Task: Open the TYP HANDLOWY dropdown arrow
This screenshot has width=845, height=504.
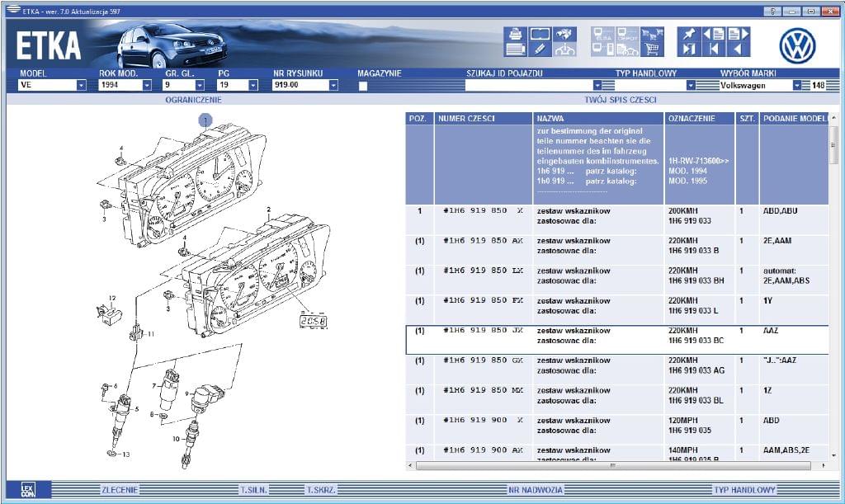Action: [691, 85]
